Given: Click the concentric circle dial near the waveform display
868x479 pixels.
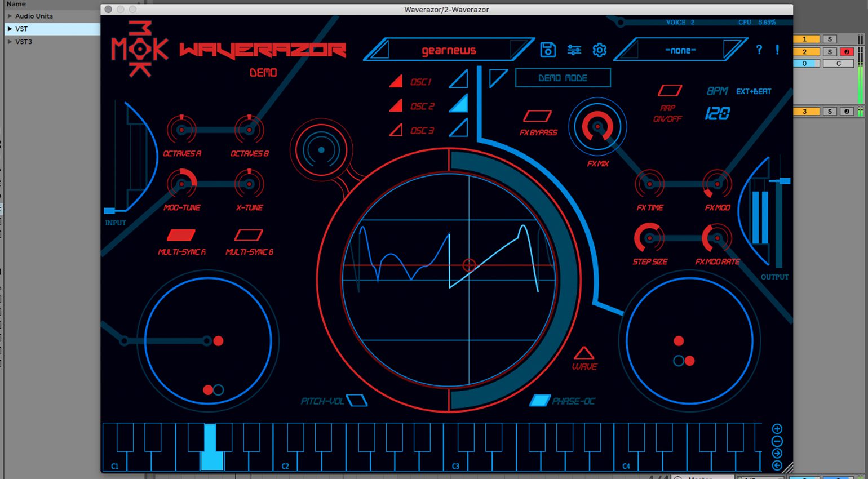Looking at the screenshot, I should tap(321, 150).
